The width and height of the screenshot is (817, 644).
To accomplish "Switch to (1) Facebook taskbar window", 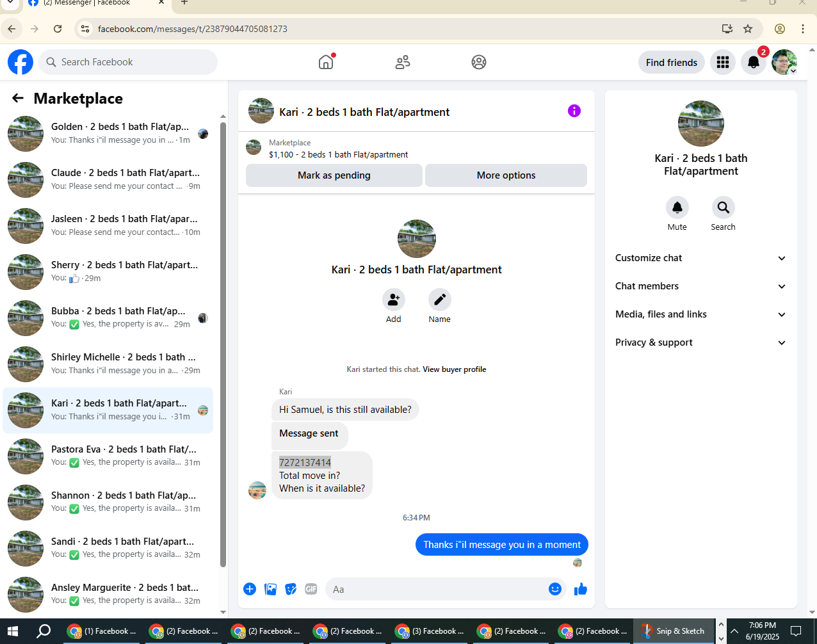I will pyautogui.click(x=102, y=631).
